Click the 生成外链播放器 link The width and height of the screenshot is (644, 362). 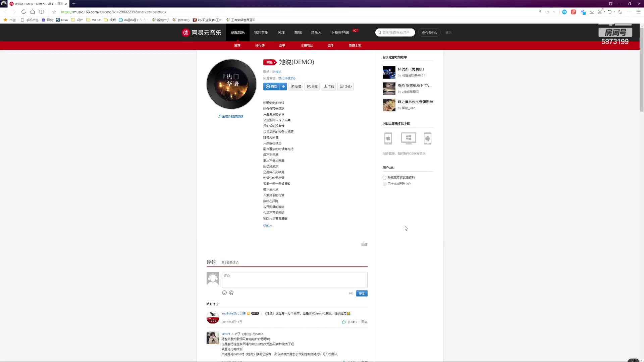[232, 116]
